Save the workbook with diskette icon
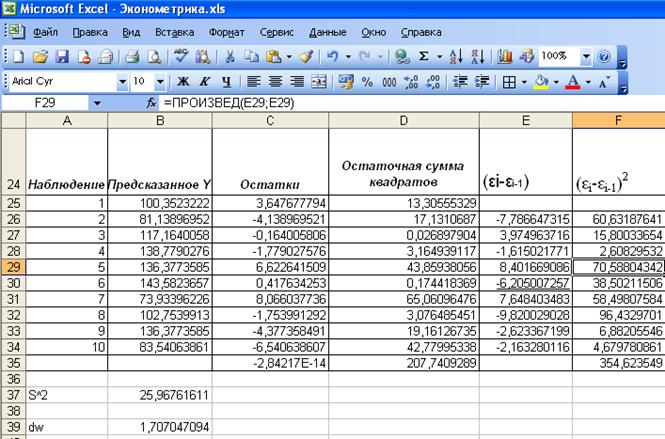The width and height of the screenshot is (665, 439). (62, 56)
